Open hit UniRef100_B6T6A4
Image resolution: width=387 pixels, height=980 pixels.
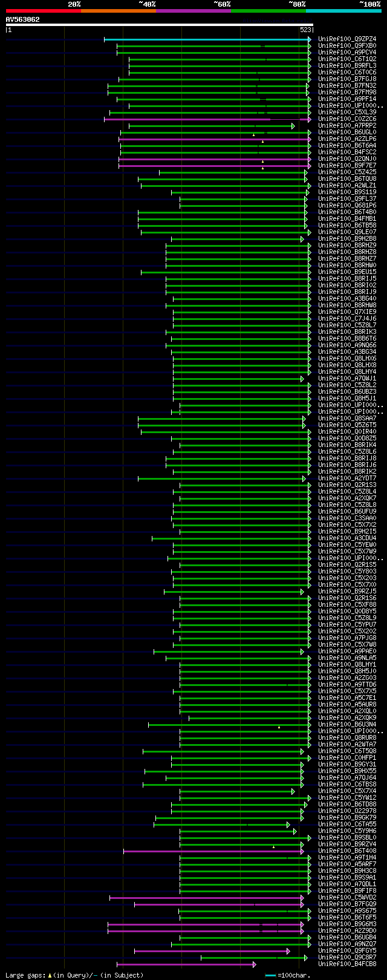pyautogui.click(x=347, y=146)
